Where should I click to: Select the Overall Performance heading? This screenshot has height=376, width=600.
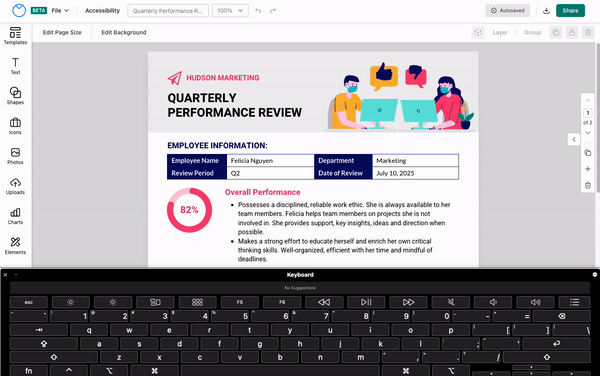click(262, 192)
